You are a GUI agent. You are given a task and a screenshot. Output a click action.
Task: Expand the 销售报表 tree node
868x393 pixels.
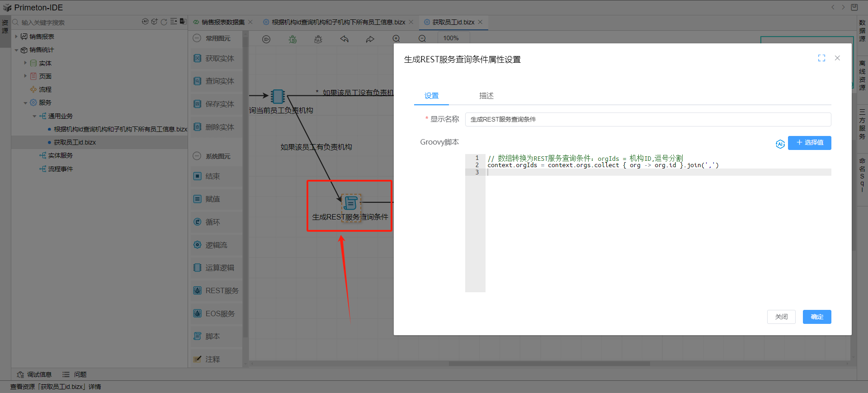click(x=16, y=37)
